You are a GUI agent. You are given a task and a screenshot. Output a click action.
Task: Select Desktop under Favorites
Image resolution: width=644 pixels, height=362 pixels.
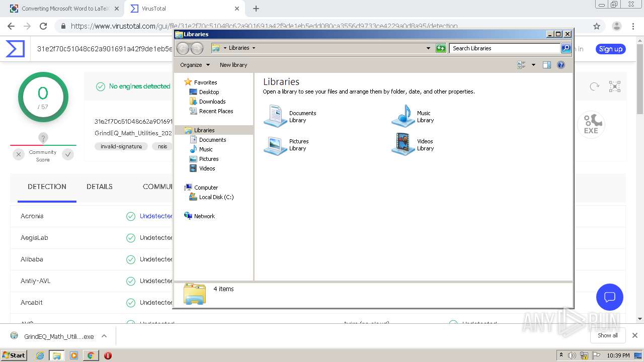click(209, 92)
